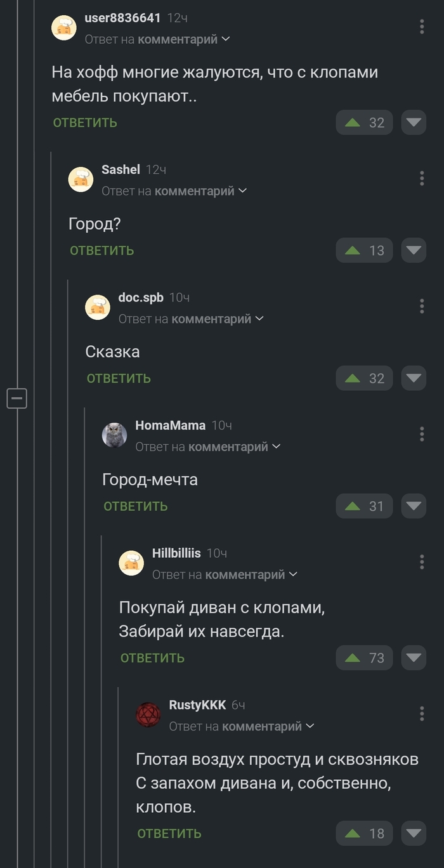
Task: Open options menu for Hillbilliis's comment
Action: point(422,562)
